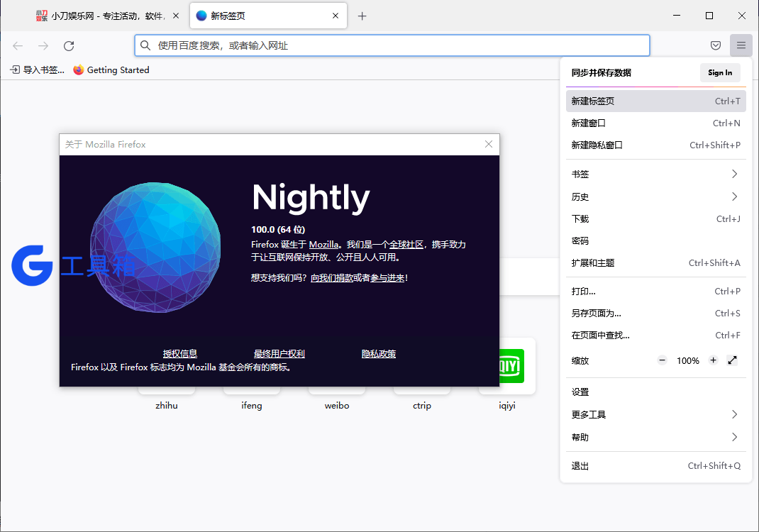This screenshot has width=759, height=532.
Task: Select 新建窗口 menu item
Action: [655, 123]
